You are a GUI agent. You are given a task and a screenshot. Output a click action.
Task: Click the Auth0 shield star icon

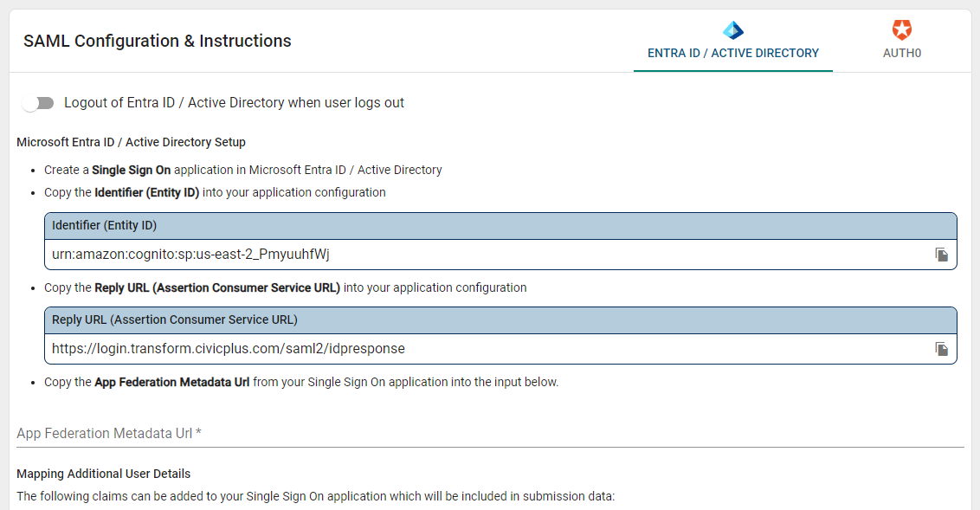coord(901,29)
